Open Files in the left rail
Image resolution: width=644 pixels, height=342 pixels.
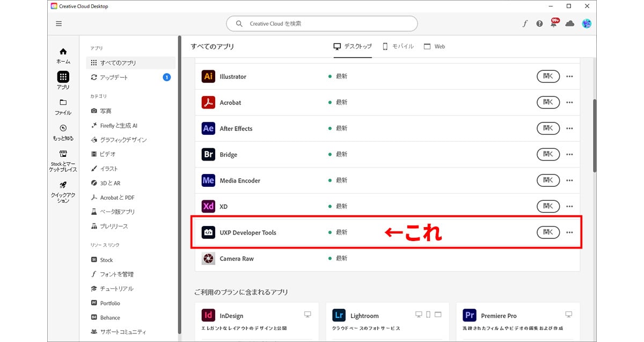[63, 106]
